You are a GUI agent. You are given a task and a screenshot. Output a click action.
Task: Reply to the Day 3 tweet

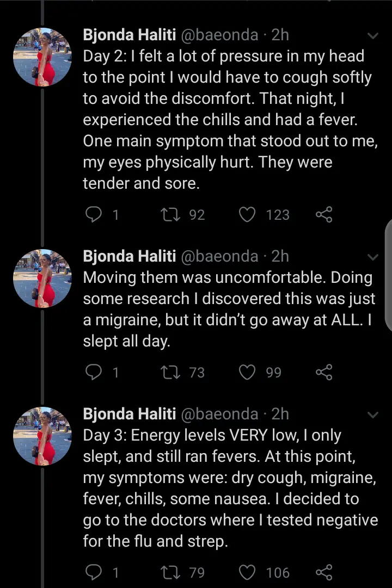94,572
